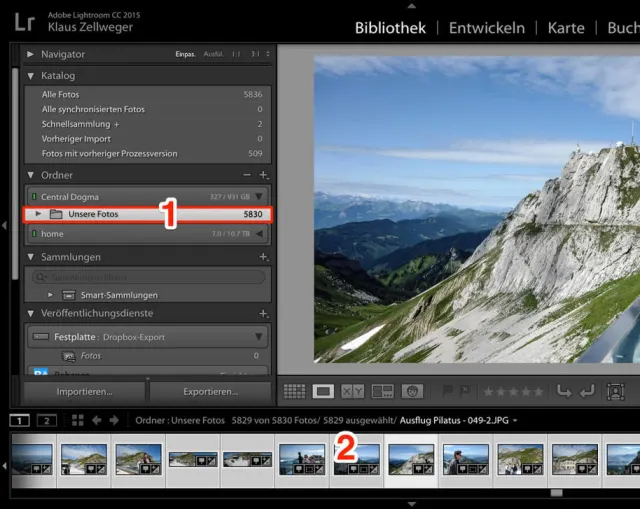Screen dimensions: 640x509
Task: Switch to Survey view icon
Action: (x=382, y=392)
